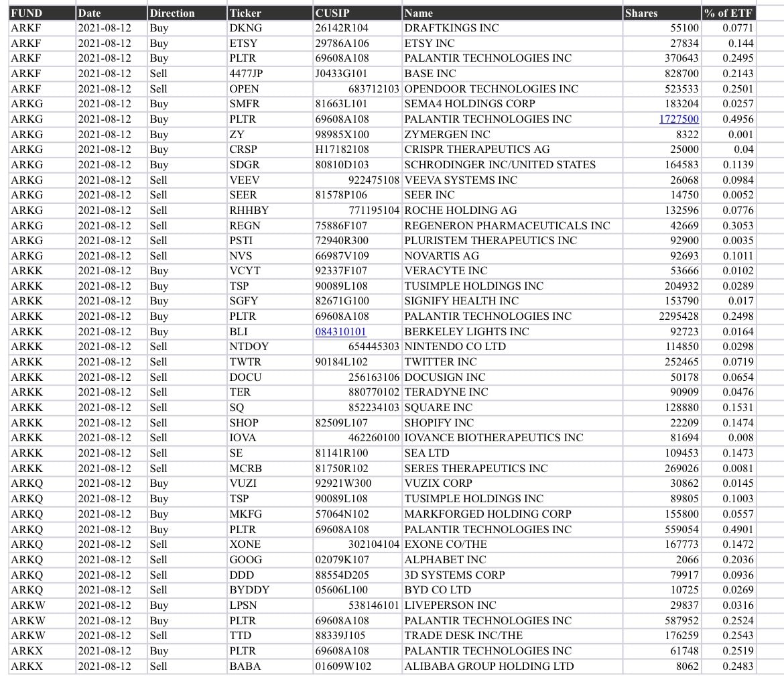Select the 4477JP ticker cell

[270, 74]
